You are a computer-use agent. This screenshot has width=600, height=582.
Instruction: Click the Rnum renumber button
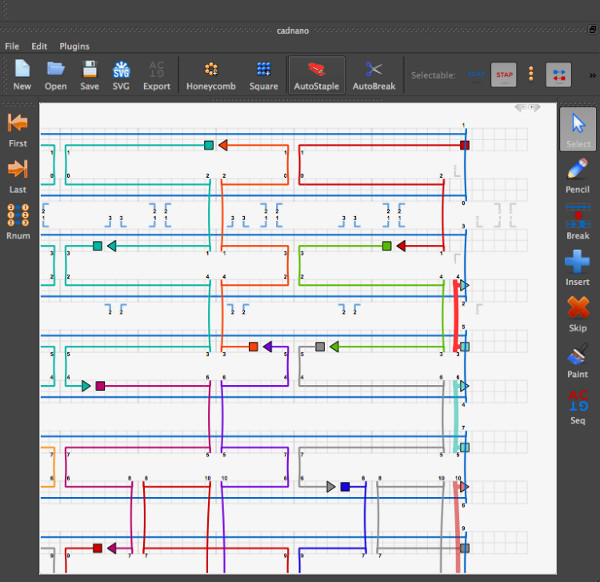(17, 221)
